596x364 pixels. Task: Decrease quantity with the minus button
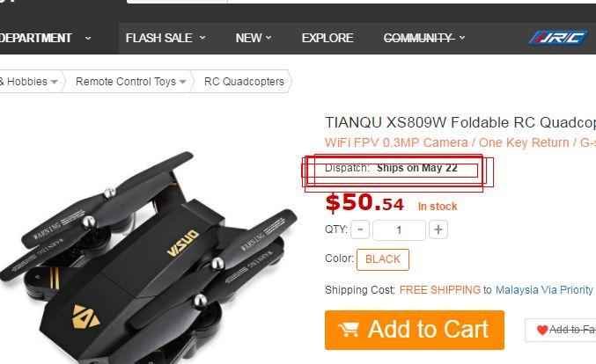(x=360, y=229)
